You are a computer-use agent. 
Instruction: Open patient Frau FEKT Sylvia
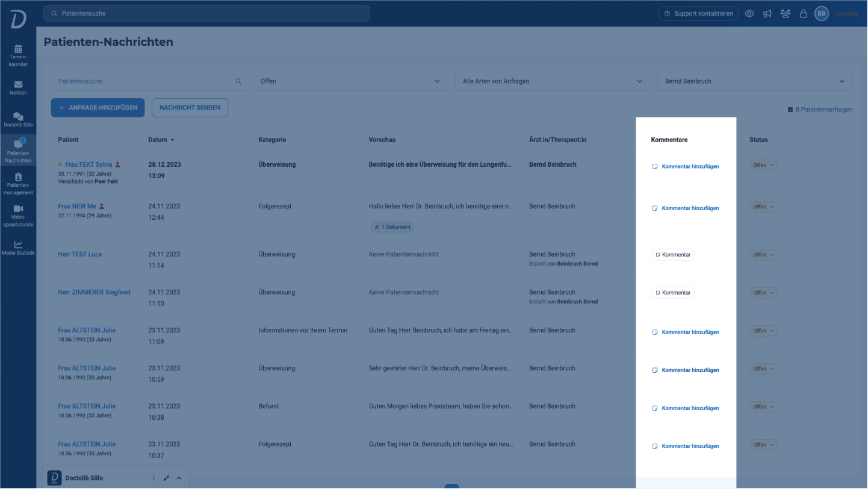point(88,164)
